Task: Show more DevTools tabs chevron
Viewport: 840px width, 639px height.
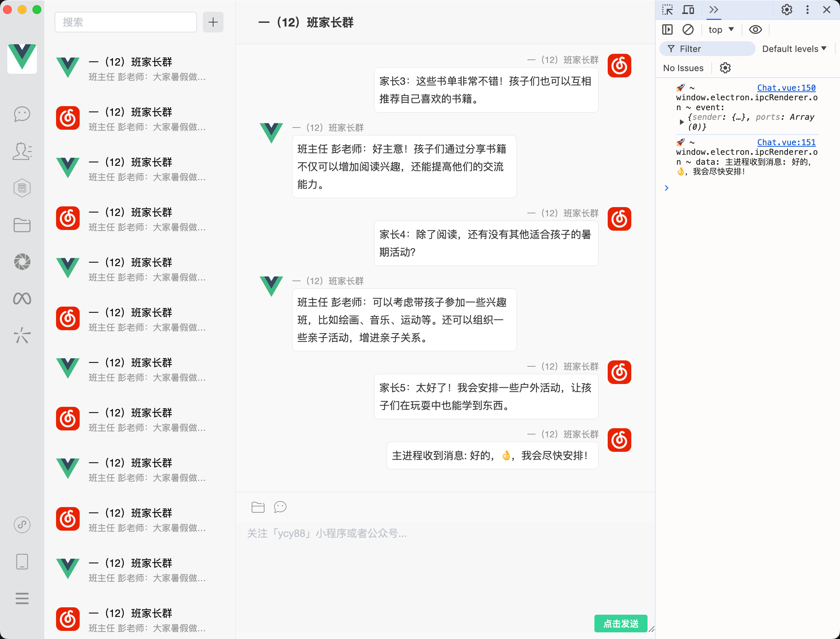Action: (x=714, y=10)
